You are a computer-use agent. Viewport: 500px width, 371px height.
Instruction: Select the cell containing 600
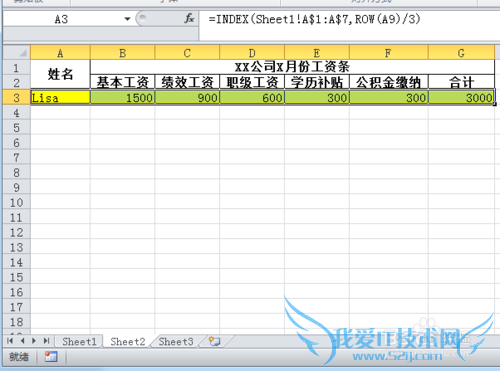[x=252, y=97]
